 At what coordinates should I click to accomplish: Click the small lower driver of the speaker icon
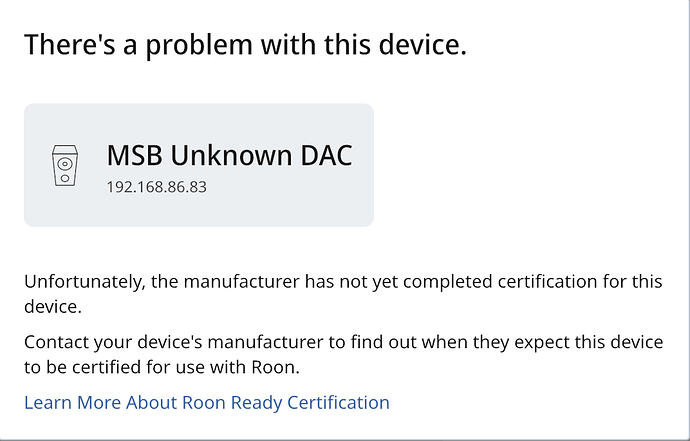pyautogui.click(x=65, y=178)
